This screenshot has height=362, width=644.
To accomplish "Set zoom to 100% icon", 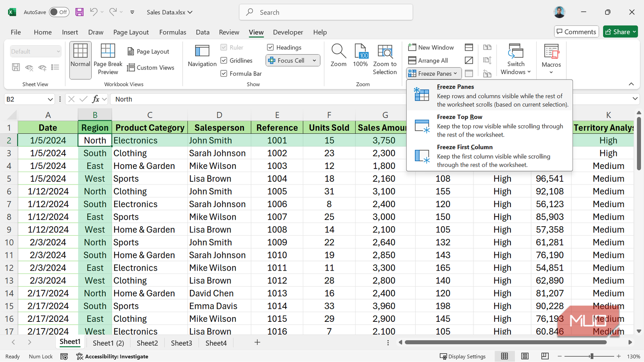I will 361,56.
